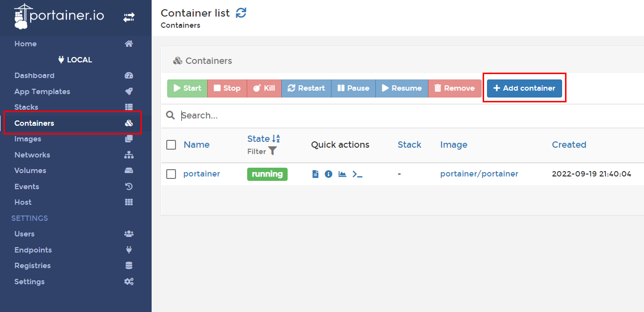Click the Home house icon in sidebar

tap(129, 44)
